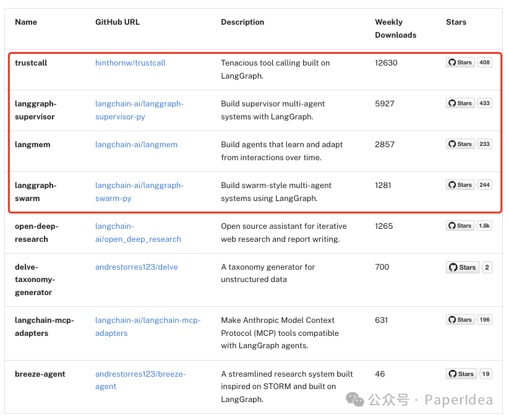Screen dimensions: 509x420
Task: Click the weekly downloads value 2857
Action: pos(385,145)
